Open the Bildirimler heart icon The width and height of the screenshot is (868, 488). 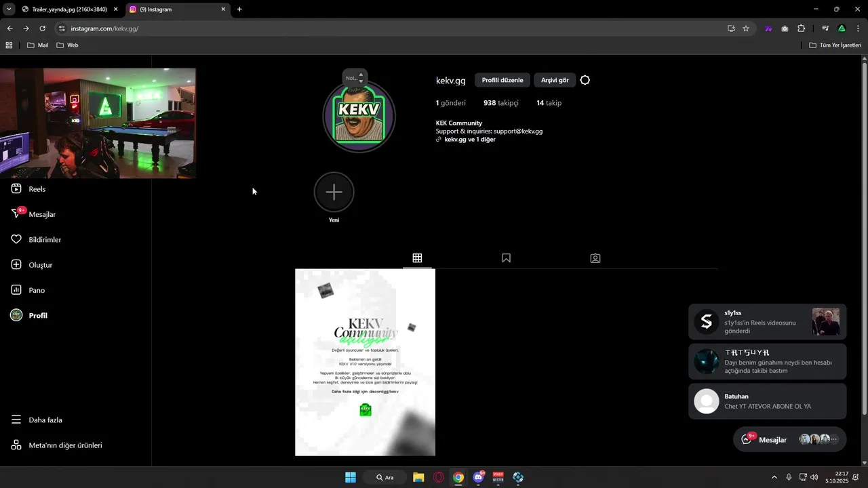point(16,240)
